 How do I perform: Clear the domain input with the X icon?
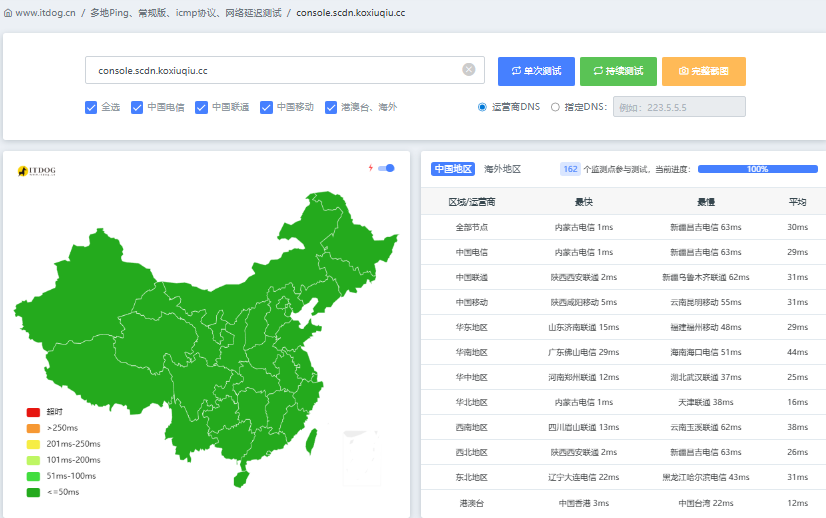(468, 70)
